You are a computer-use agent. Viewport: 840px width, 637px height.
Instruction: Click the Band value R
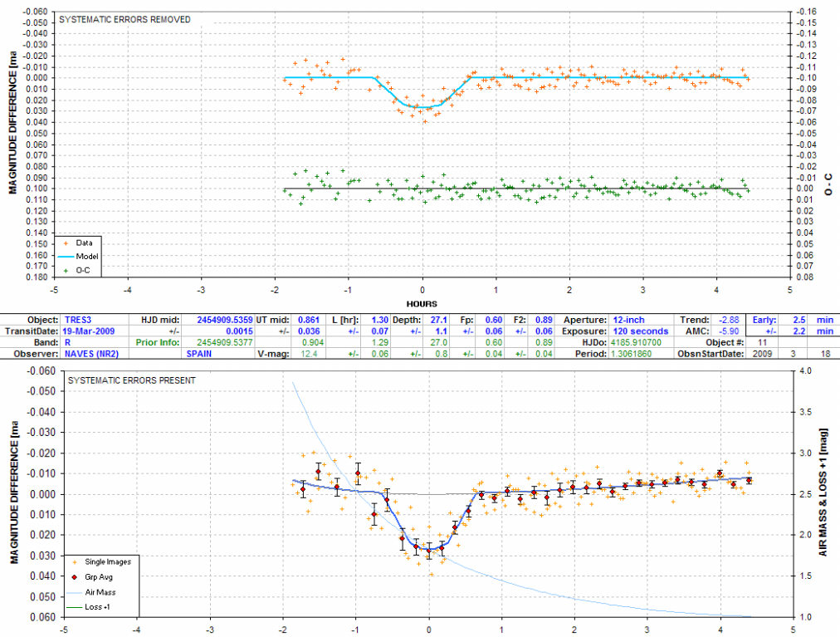[67, 343]
